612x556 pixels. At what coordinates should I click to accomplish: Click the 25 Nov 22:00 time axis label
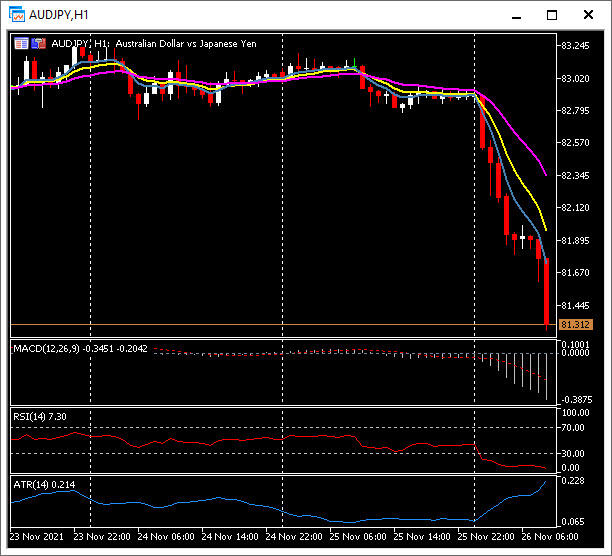pos(486,536)
